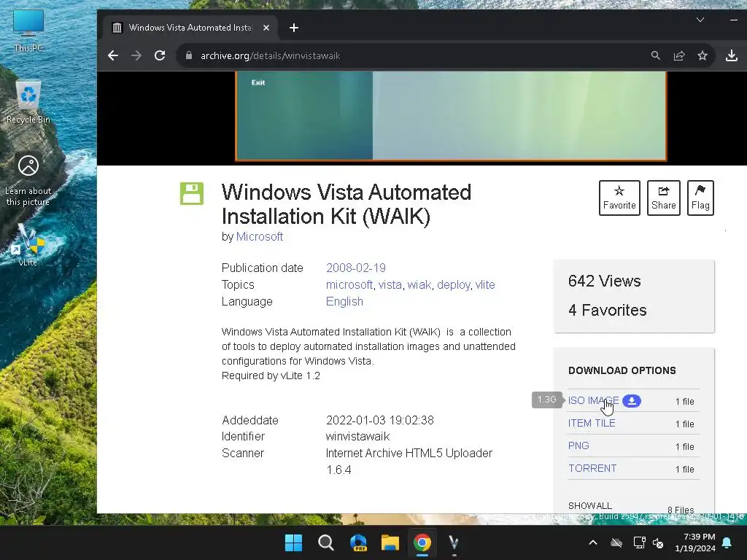Image resolution: width=747 pixels, height=560 pixels.
Task: Open taskbar Search
Action: tap(326, 542)
